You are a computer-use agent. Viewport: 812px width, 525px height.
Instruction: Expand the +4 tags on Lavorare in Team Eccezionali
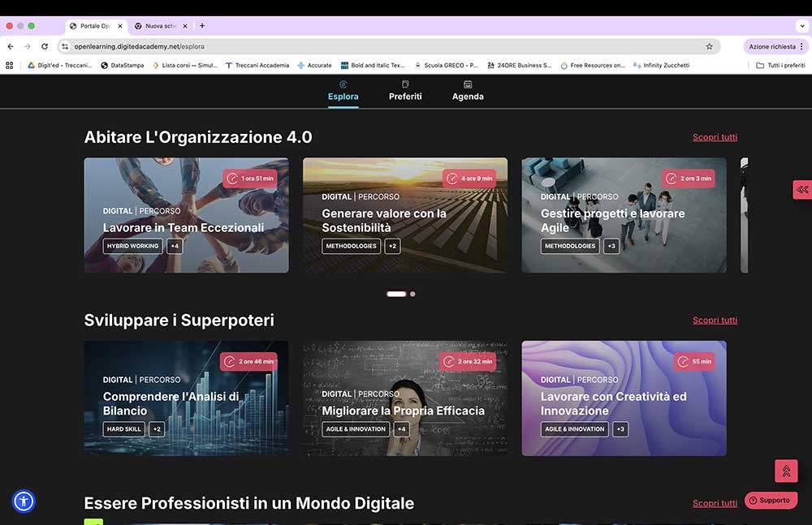175,246
